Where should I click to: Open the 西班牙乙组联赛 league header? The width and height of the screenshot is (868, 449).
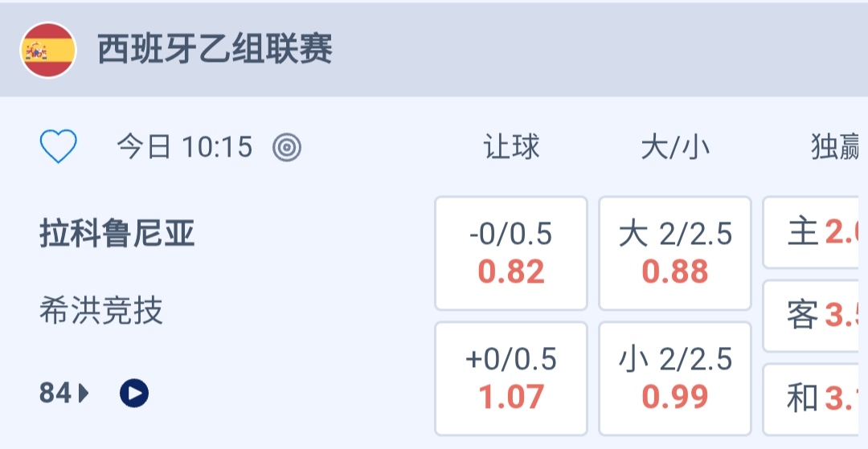[x=215, y=51]
